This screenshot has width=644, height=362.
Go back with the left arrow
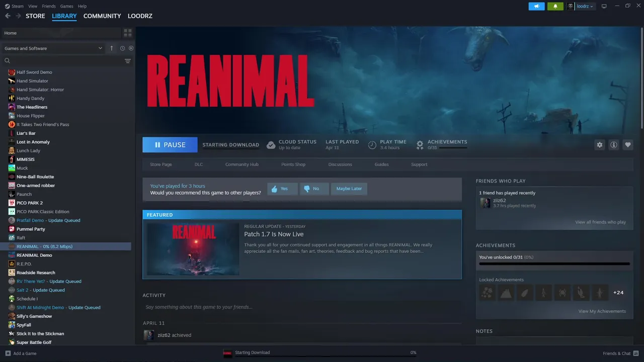coord(8,16)
